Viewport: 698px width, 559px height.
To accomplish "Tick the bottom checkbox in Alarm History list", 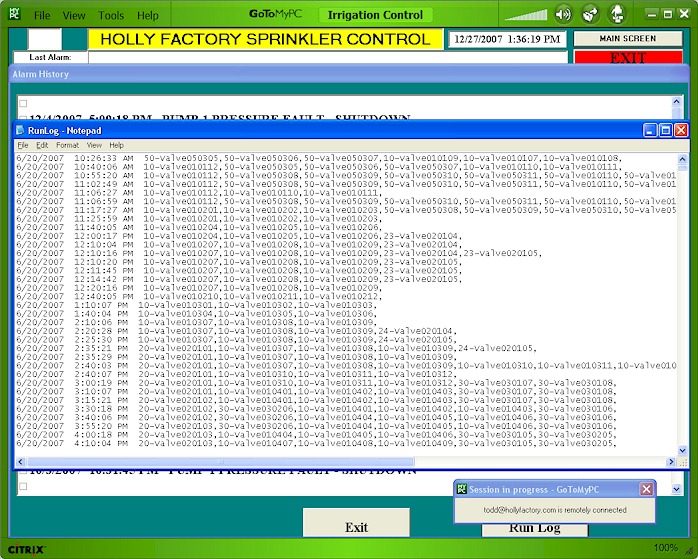I will [x=23, y=486].
